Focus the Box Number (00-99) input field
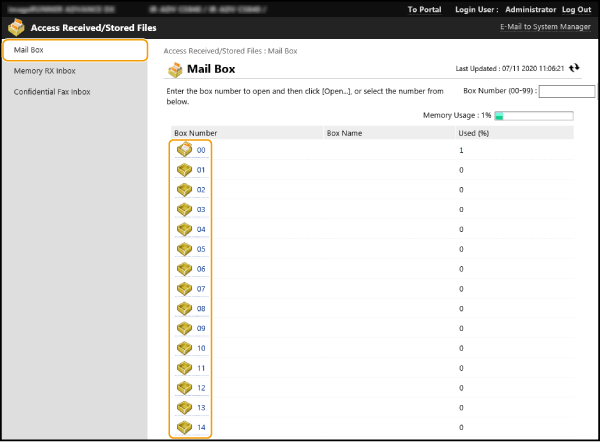The height and width of the screenshot is (442, 600). (566, 91)
